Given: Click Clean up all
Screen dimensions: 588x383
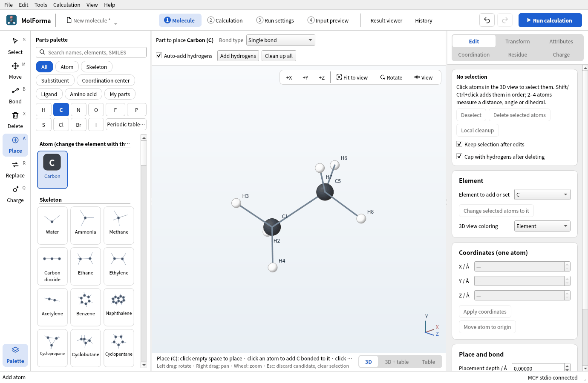Looking at the screenshot, I should 279,56.
